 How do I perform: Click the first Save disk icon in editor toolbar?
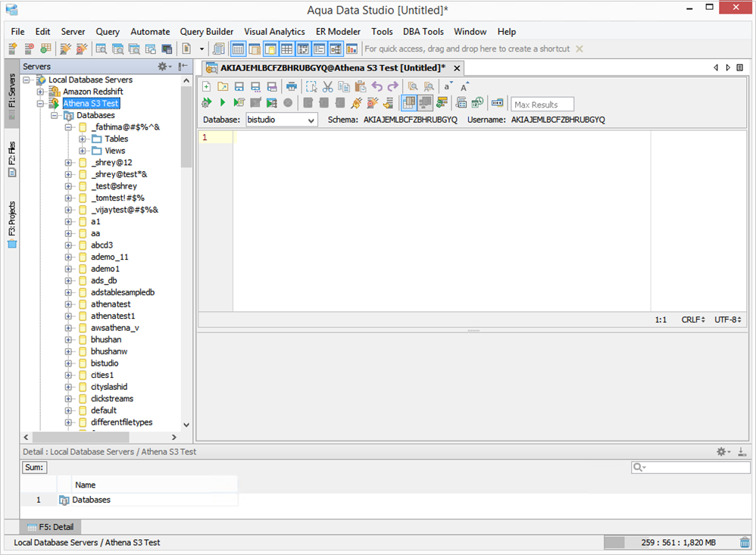tap(239, 87)
